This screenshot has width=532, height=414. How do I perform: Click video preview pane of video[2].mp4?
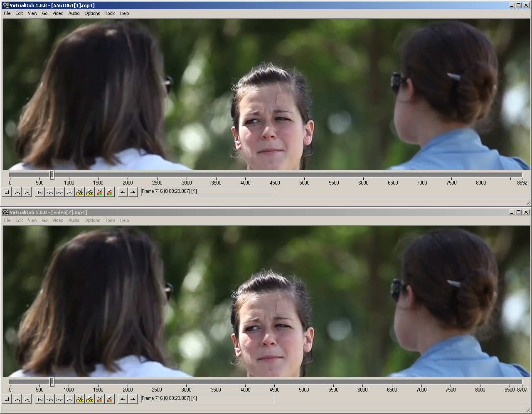266,301
